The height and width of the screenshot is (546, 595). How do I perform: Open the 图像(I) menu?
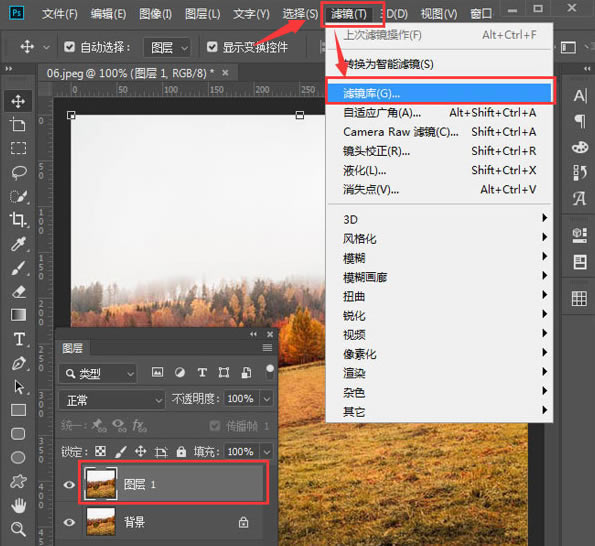pyautogui.click(x=155, y=14)
